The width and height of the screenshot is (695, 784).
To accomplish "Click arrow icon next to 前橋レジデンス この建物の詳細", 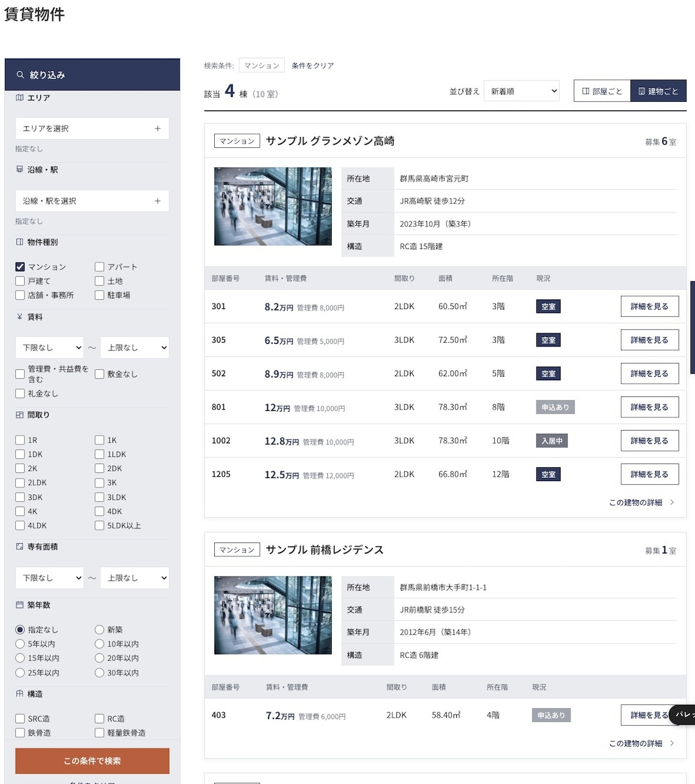I will coord(672,743).
